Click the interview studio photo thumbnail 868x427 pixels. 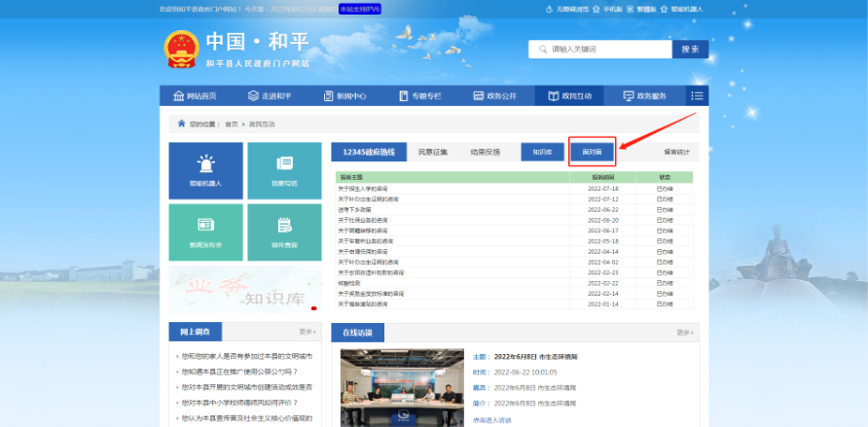tap(403, 387)
